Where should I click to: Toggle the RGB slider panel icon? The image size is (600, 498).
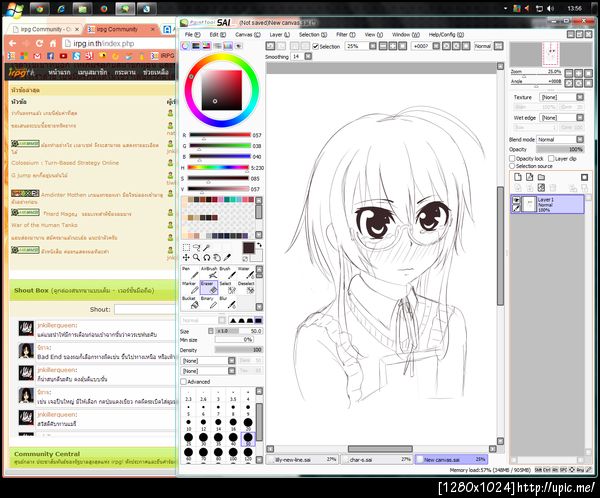pyautogui.click(x=196, y=46)
